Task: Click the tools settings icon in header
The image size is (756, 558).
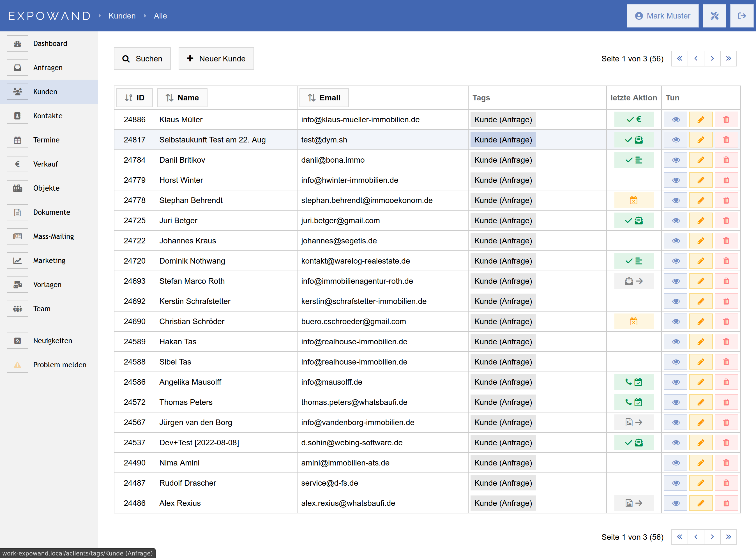Action: point(714,16)
